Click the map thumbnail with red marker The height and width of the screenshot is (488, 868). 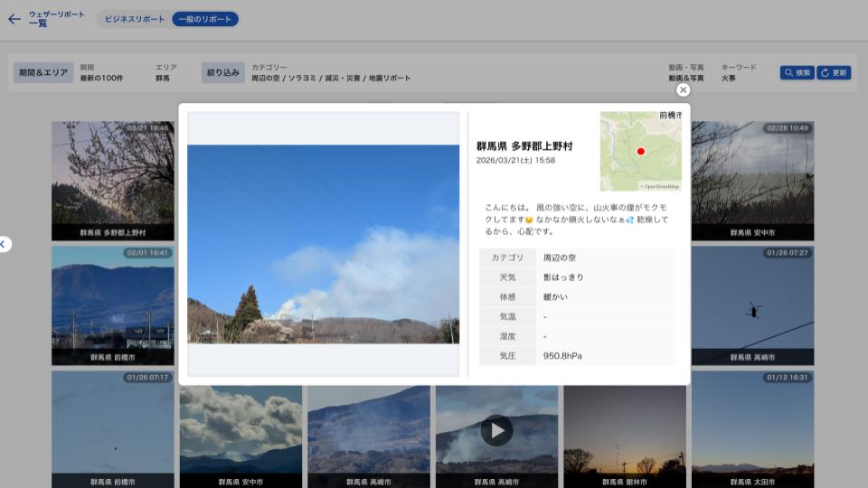640,151
